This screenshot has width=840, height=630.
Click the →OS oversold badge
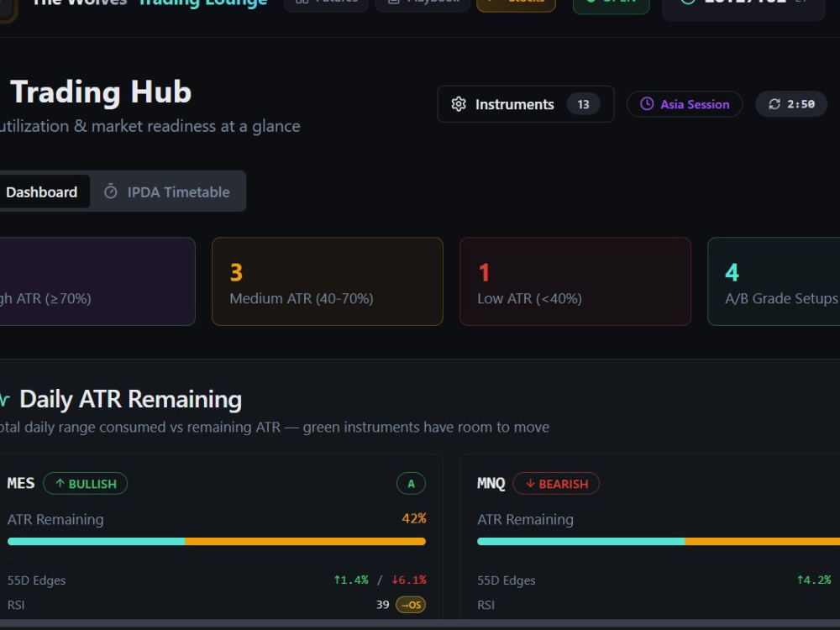[411, 605]
